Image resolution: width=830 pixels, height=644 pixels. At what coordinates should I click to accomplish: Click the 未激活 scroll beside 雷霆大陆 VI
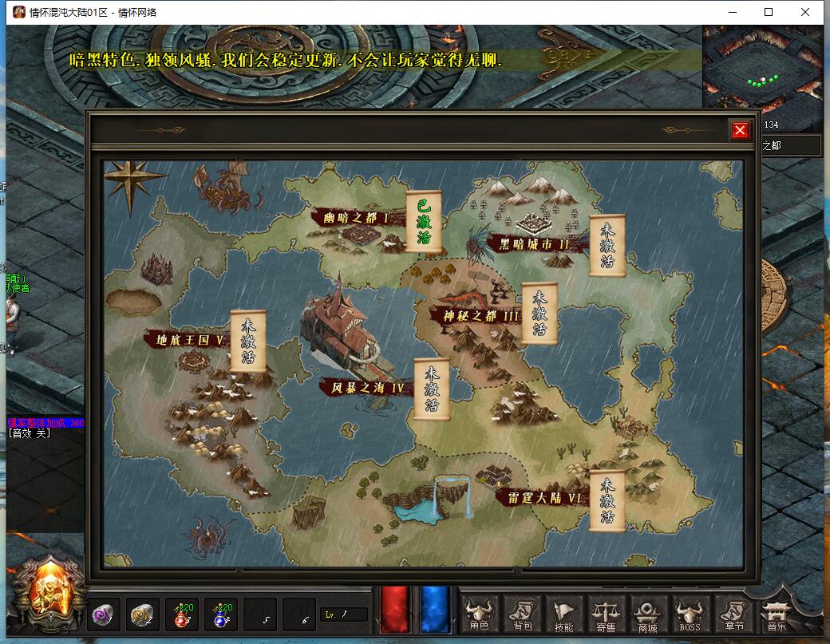click(x=607, y=500)
